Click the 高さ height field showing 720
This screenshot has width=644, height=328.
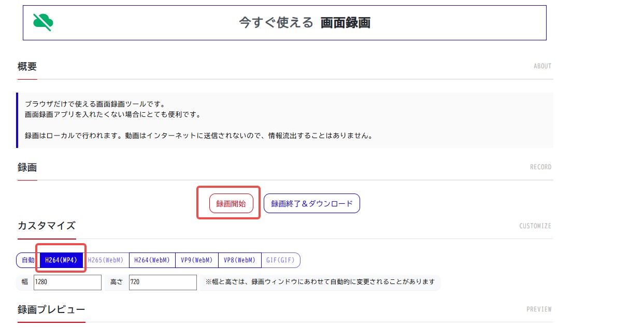coord(163,282)
